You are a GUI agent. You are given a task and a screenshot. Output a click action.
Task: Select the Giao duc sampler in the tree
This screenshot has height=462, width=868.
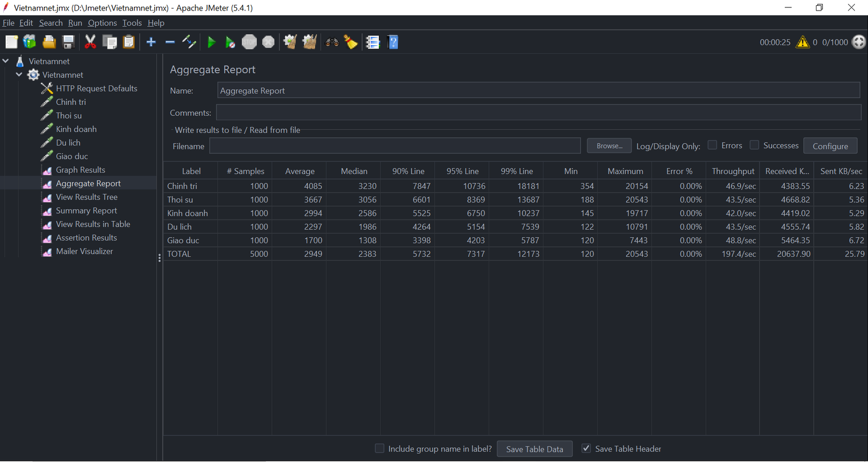(72, 156)
